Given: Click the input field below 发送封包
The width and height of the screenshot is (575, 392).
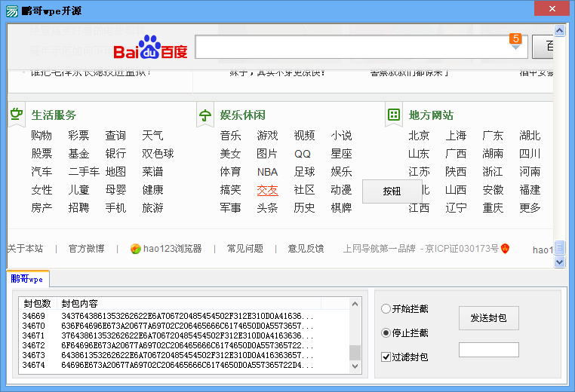Looking at the screenshot, I should coord(488,350).
